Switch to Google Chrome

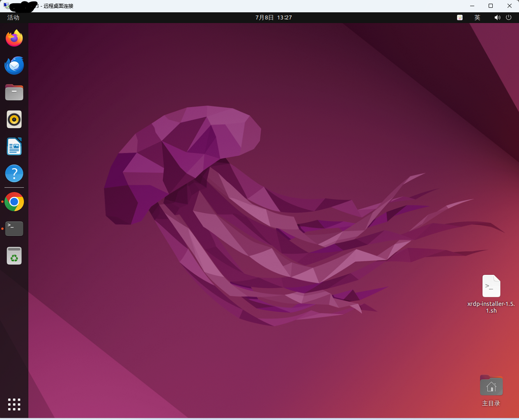pyautogui.click(x=14, y=202)
